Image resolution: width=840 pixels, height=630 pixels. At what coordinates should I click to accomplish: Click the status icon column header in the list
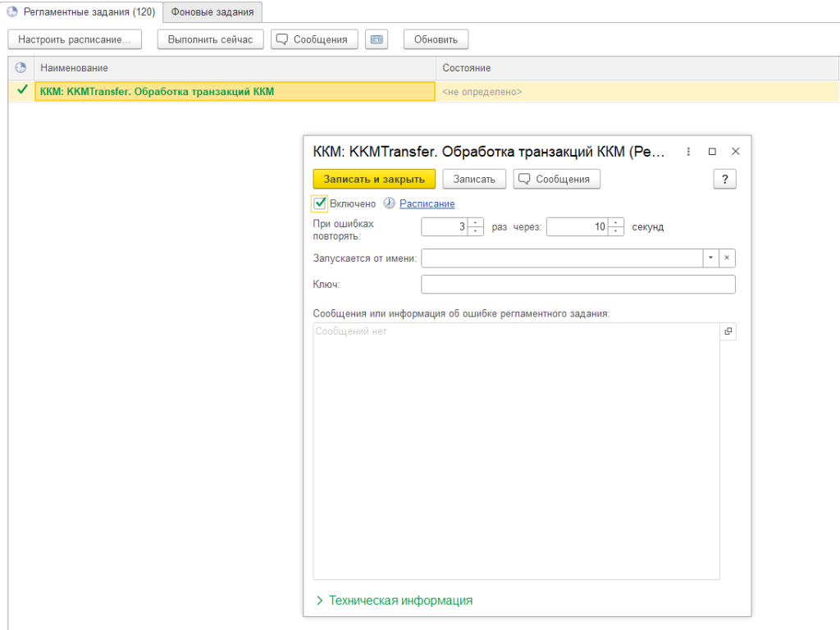click(21, 67)
